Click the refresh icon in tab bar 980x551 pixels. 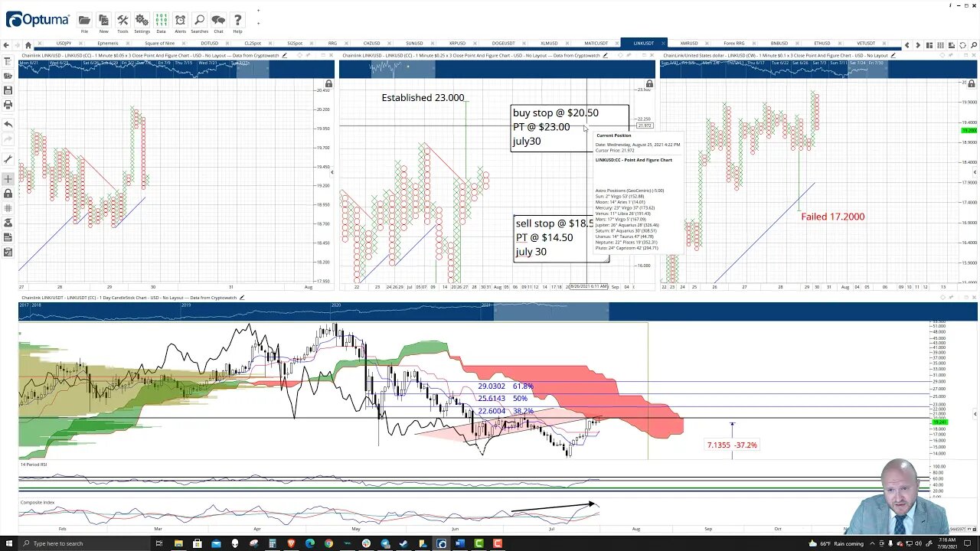[x=963, y=45]
